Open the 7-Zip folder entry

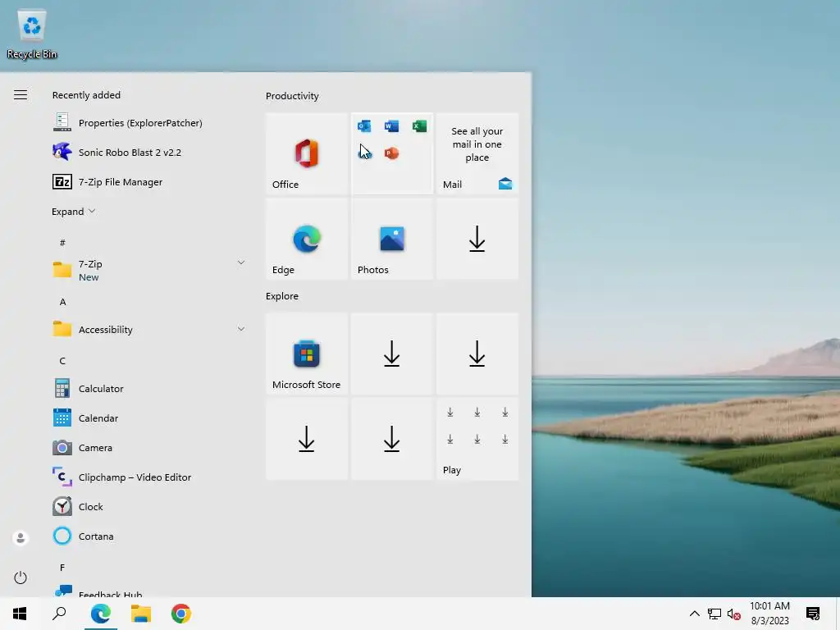click(x=149, y=270)
